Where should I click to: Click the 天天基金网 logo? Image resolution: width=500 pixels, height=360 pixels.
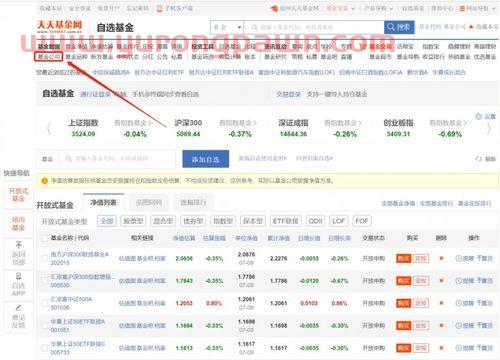click(59, 26)
